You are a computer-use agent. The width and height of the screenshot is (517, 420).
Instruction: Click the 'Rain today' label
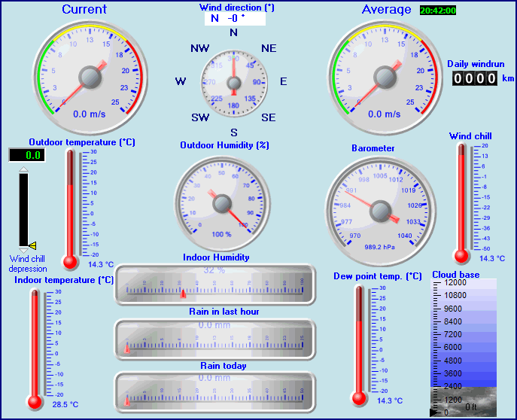coord(224,366)
